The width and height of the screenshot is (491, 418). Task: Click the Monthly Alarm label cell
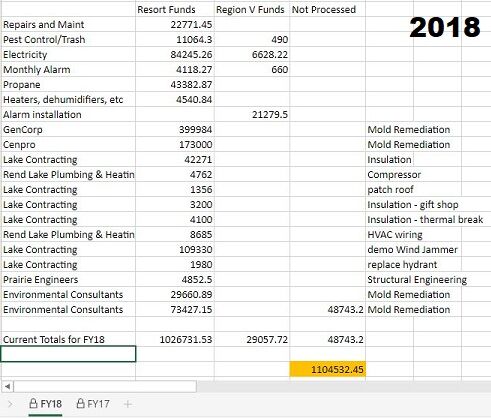click(x=68, y=69)
